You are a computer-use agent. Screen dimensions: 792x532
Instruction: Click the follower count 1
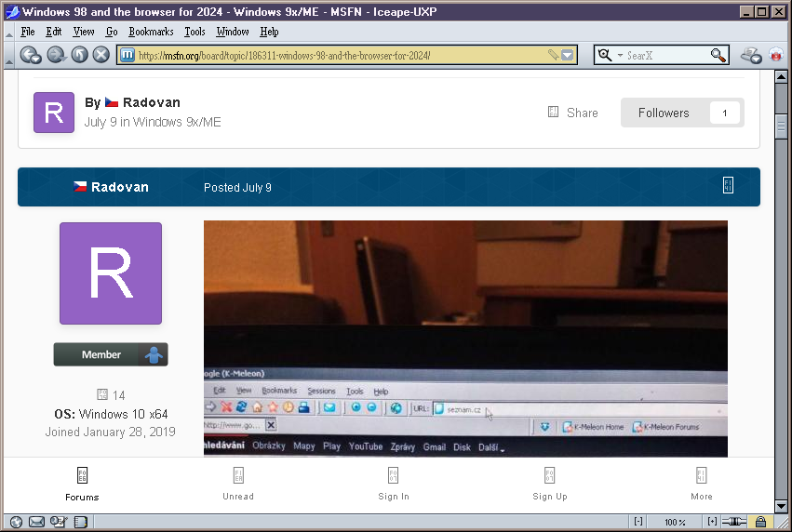click(x=724, y=113)
